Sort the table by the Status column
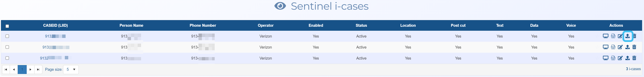 [x=361, y=26]
